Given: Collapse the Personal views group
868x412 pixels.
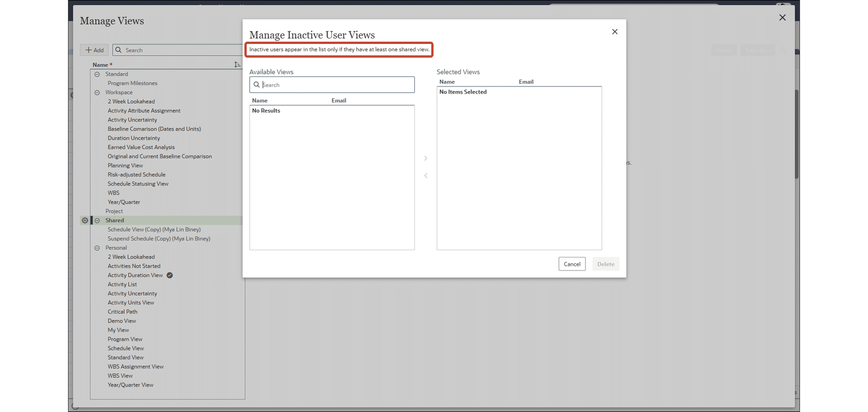Looking at the screenshot, I should [97, 248].
